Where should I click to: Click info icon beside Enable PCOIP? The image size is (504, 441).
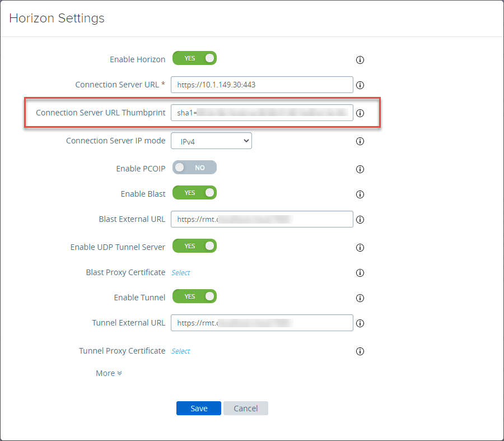click(360, 169)
